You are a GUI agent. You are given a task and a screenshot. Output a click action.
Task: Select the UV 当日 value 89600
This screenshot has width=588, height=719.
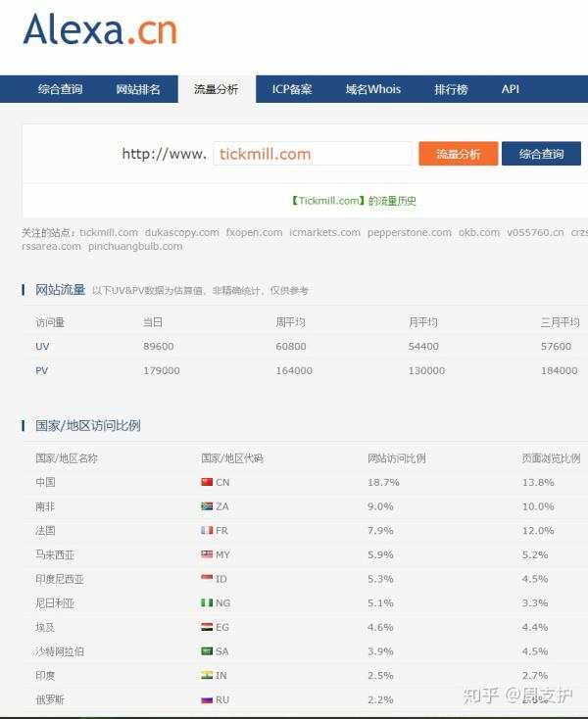click(x=158, y=346)
